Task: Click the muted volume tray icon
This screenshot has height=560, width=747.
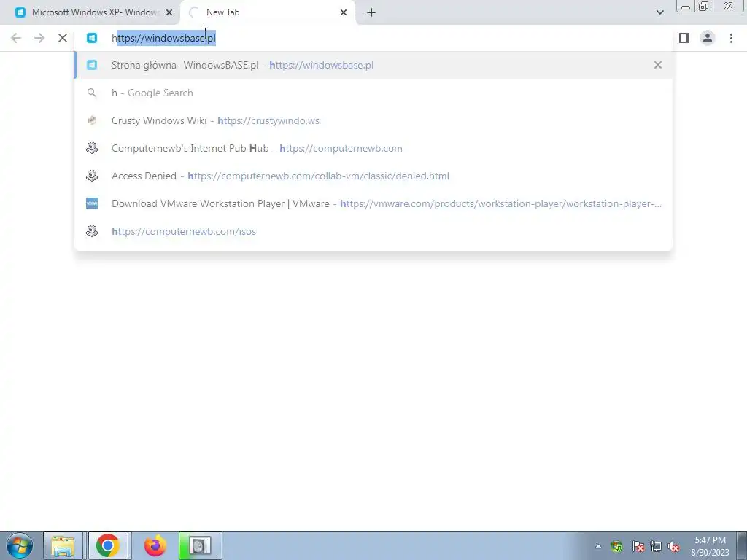Action: click(673, 546)
